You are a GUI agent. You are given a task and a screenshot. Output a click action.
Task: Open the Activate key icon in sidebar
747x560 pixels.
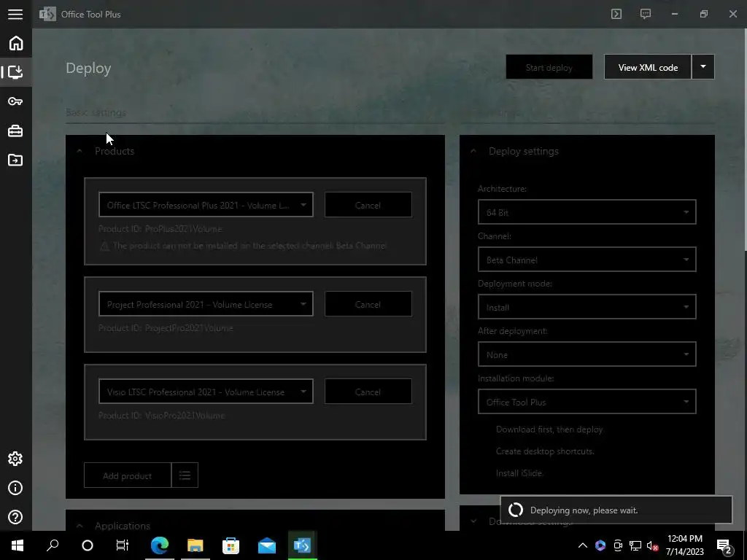tap(15, 101)
